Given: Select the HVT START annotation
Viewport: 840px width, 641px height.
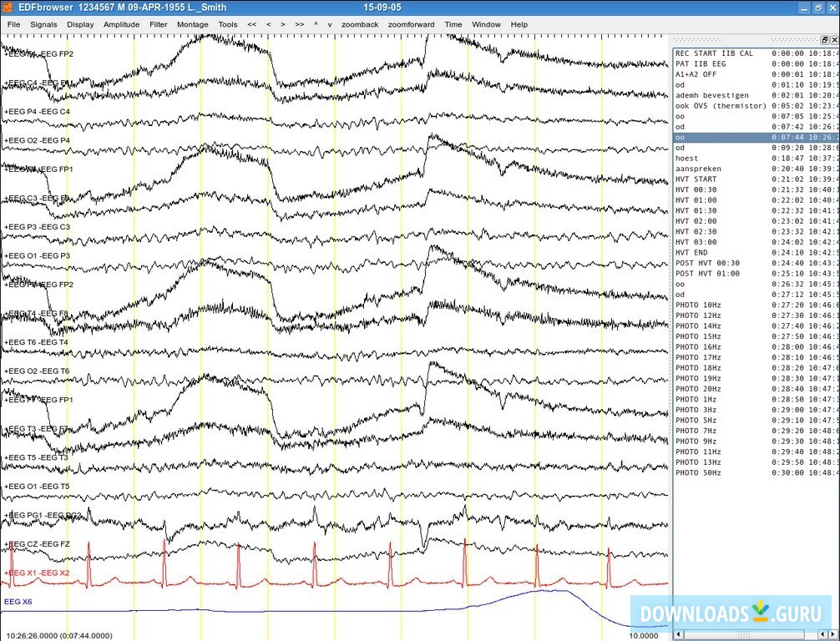Looking at the screenshot, I should point(696,179).
